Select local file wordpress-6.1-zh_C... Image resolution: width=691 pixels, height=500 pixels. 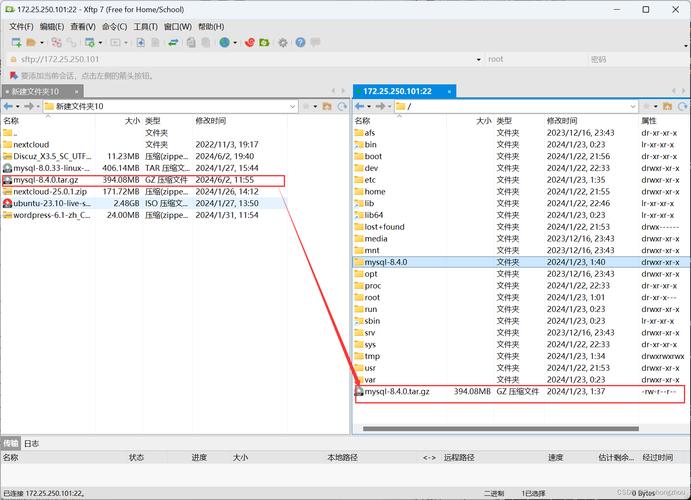tap(143, 215)
